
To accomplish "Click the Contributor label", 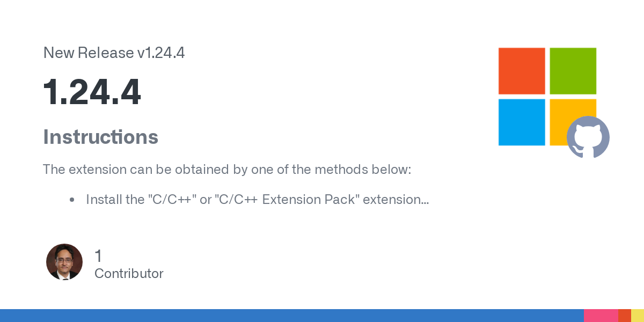I will tap(129, 274).
